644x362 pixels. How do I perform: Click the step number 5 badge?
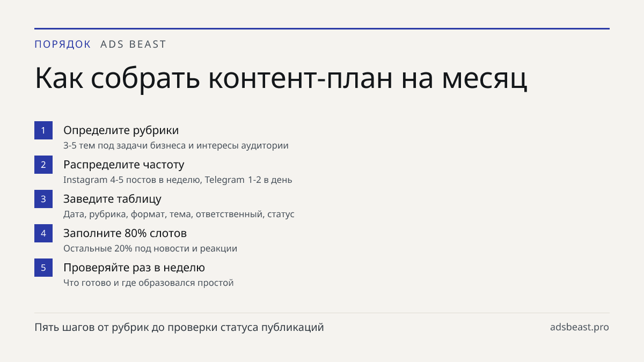tap(43, 268)
